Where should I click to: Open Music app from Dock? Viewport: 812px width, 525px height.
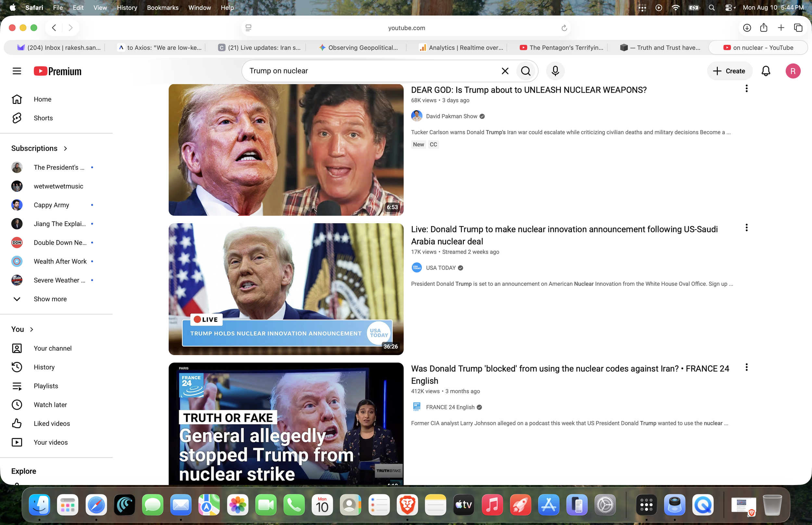[492, 505]
